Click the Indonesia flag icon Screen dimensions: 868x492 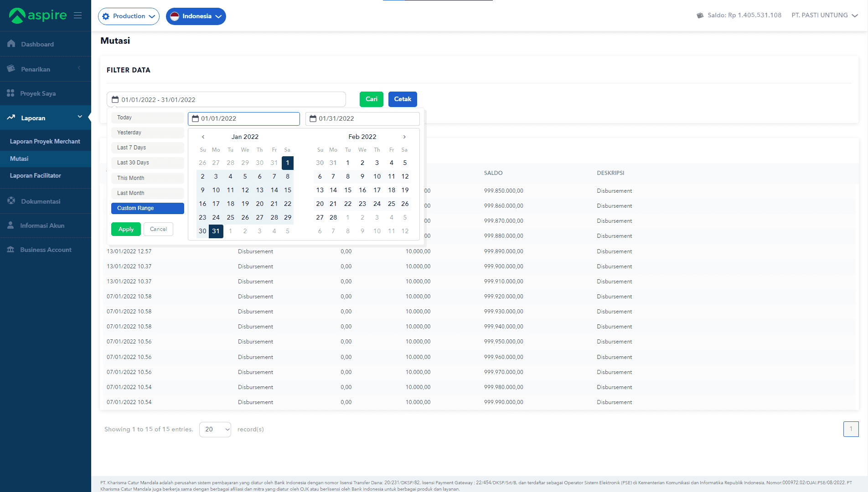click(x=175, y=16)
